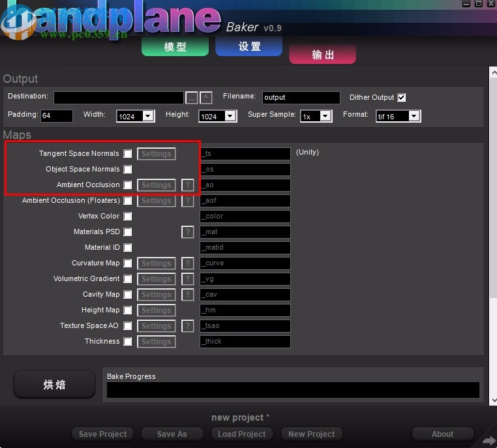Image resolution: width=497 pixels, height=448 pixels.
Task: Open Settings for Ambient Occlusion
Action: [157, 185]
